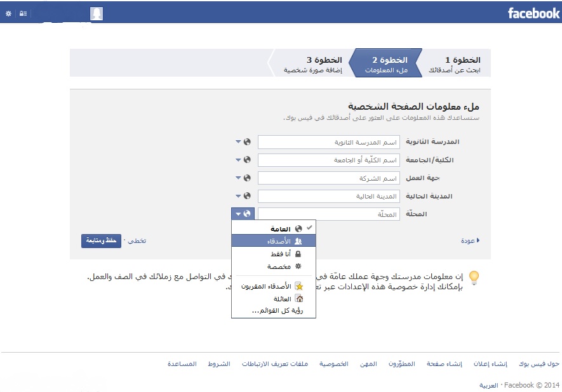Click the facebook logo in header
The height and width of the screenshot is (392, 562).
pyautogui.click(x=533, y=13)
